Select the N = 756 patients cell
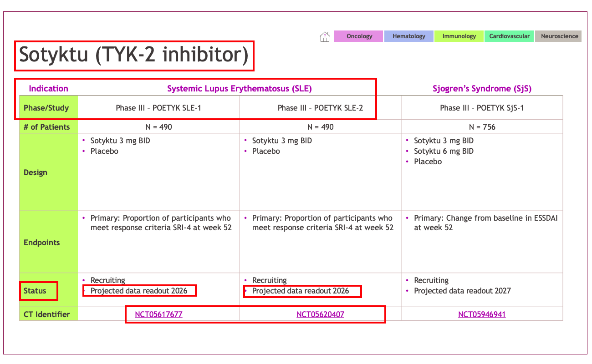 (482, 127)
